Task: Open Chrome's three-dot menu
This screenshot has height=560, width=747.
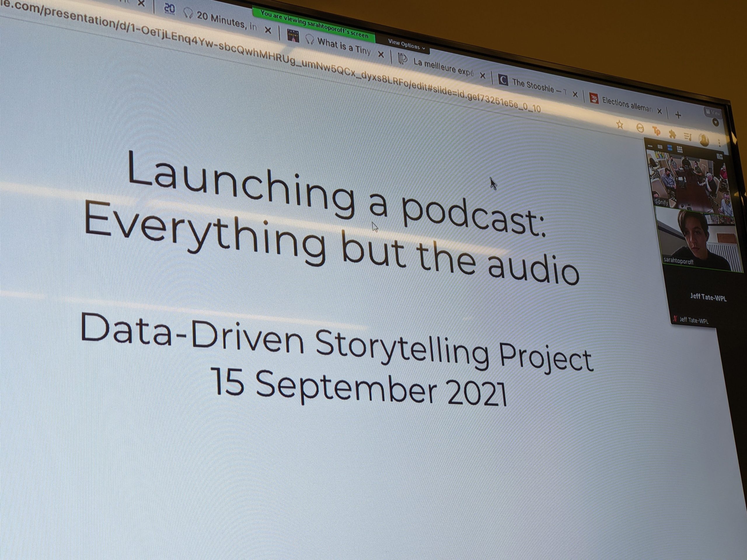Action: coord(720,143)
